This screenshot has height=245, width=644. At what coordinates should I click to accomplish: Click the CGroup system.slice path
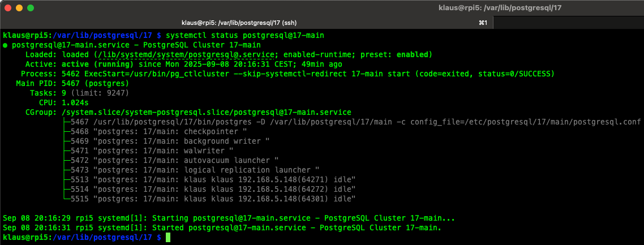pos(206,113)
